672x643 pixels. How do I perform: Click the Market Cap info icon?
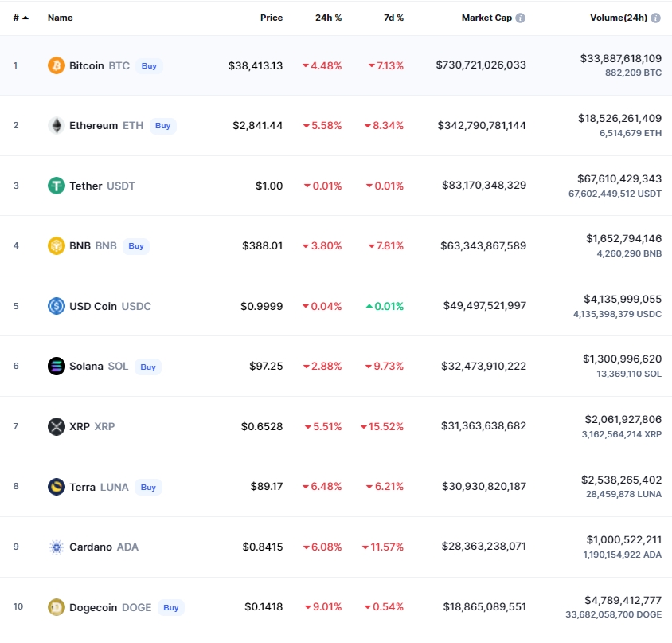pyautogui.click(x=520, y=18)
